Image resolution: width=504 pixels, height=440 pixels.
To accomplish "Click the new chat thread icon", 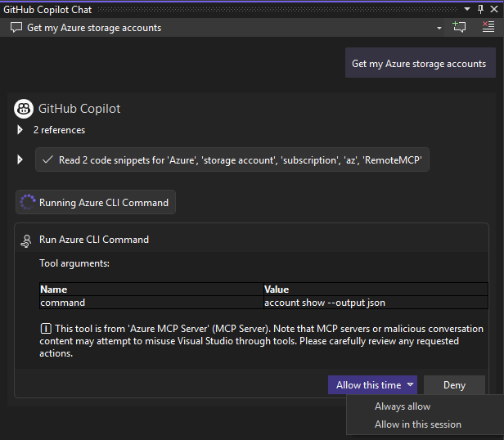I will tap(459, 27).
